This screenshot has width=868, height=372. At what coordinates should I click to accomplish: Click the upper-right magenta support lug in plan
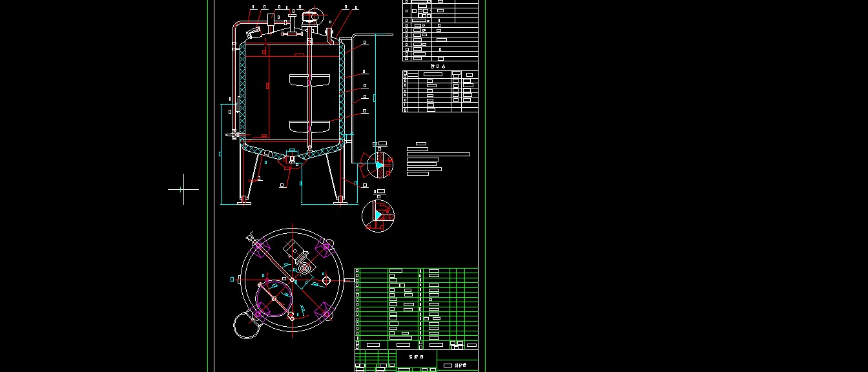tap(325, 245)
